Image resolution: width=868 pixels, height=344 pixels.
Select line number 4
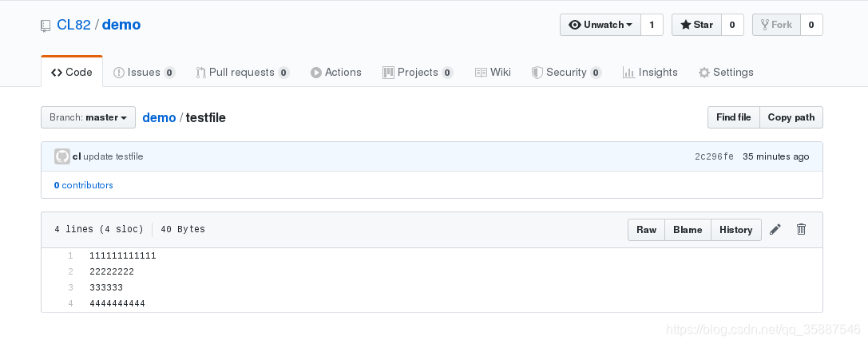(70, 303)
